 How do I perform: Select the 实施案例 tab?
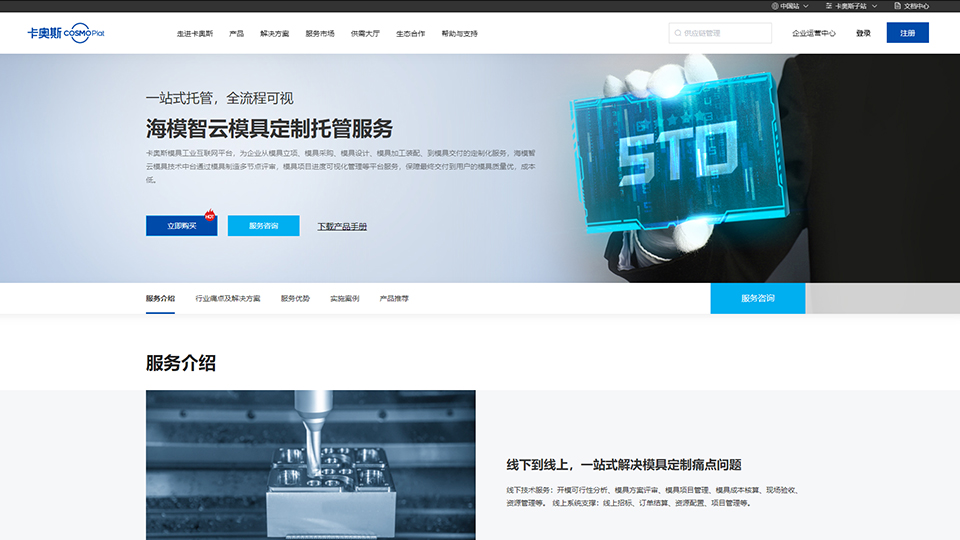pos(345,299)
